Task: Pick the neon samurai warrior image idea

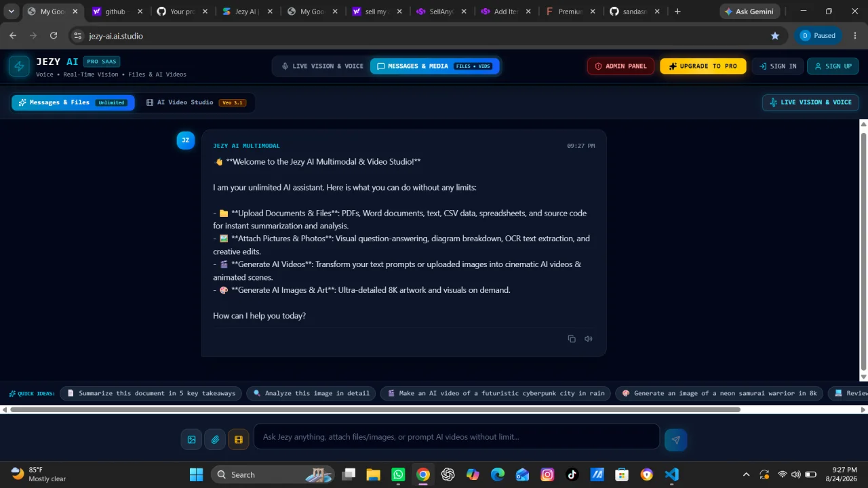Action: (x=719, y=393)
